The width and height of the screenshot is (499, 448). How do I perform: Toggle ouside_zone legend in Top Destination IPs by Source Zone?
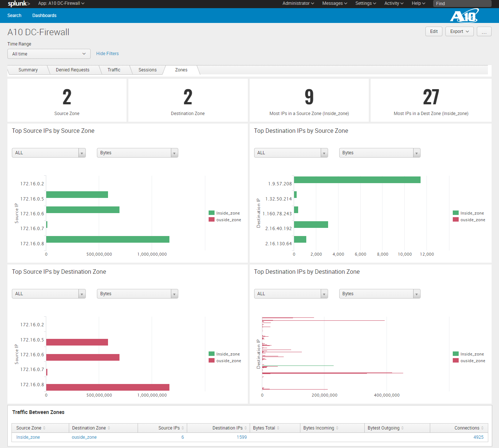[469, 220]
